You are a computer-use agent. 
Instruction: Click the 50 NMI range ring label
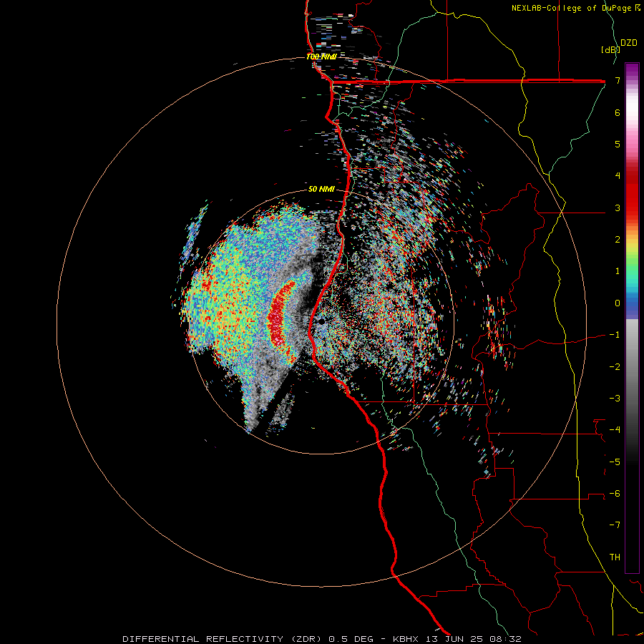321,190
